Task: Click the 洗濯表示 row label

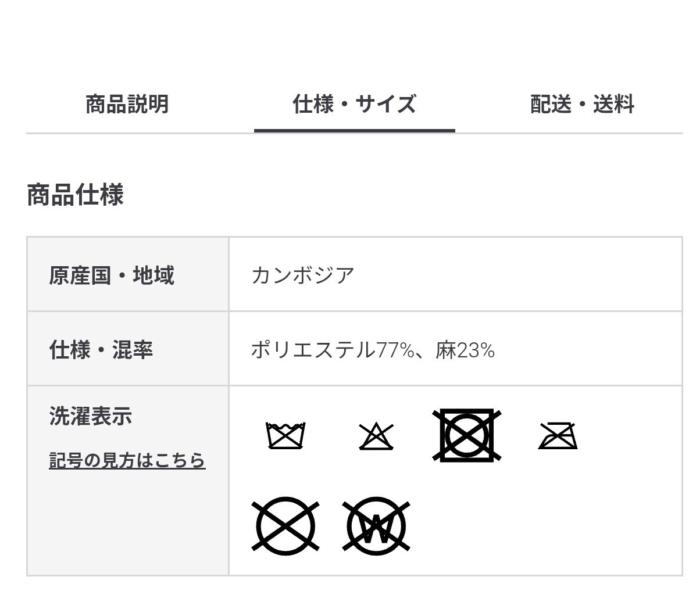Action: (x=91, y=416)
